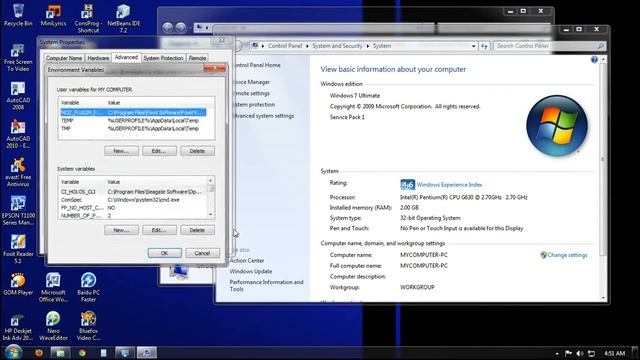640x360 pixels.
Task: Open the Action Center link in the sidebar
Action: pos(247,260)
